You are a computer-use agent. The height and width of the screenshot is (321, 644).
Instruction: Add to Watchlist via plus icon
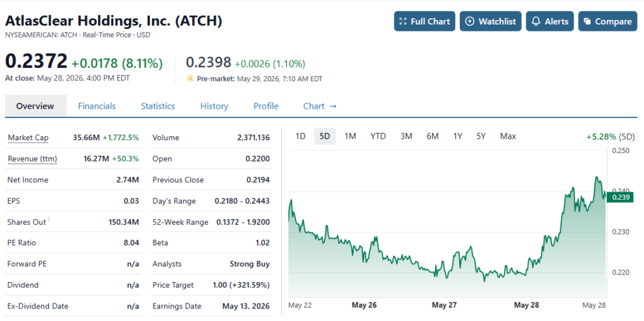pos(469,21)
